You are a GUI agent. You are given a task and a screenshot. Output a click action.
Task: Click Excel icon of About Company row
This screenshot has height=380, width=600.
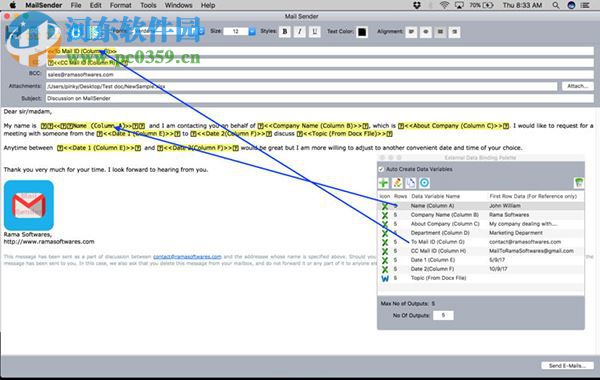(x=385, y=224)
